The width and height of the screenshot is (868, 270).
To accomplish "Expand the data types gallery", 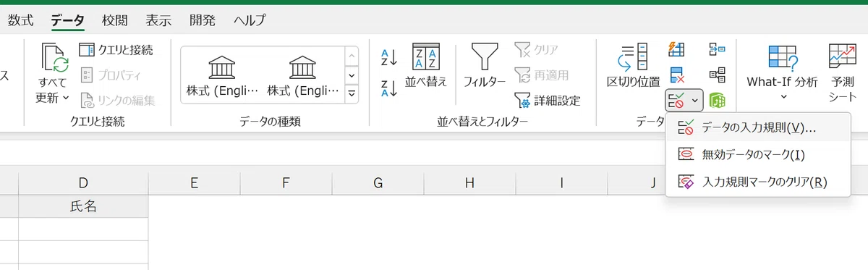I will click(x=352, y=93).
